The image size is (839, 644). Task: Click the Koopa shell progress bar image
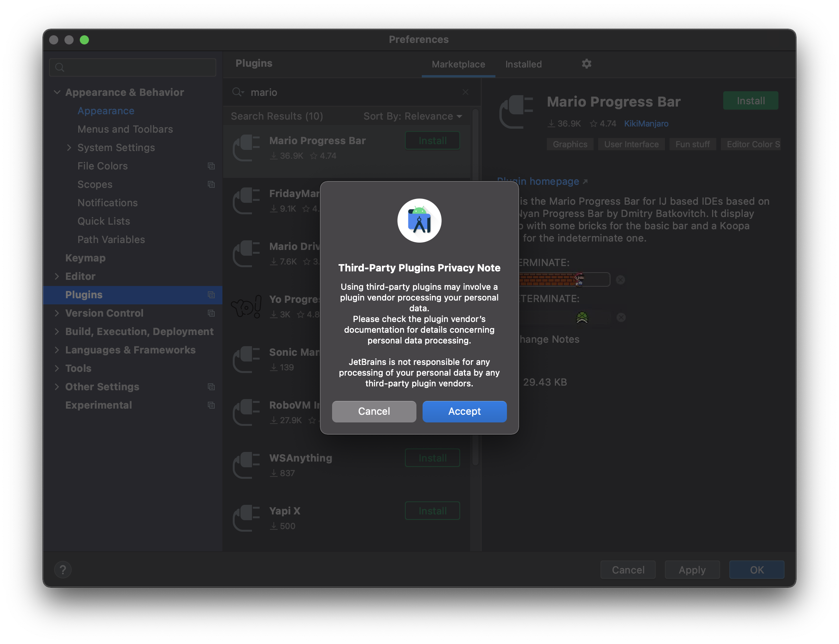click(x=581, y=317)
